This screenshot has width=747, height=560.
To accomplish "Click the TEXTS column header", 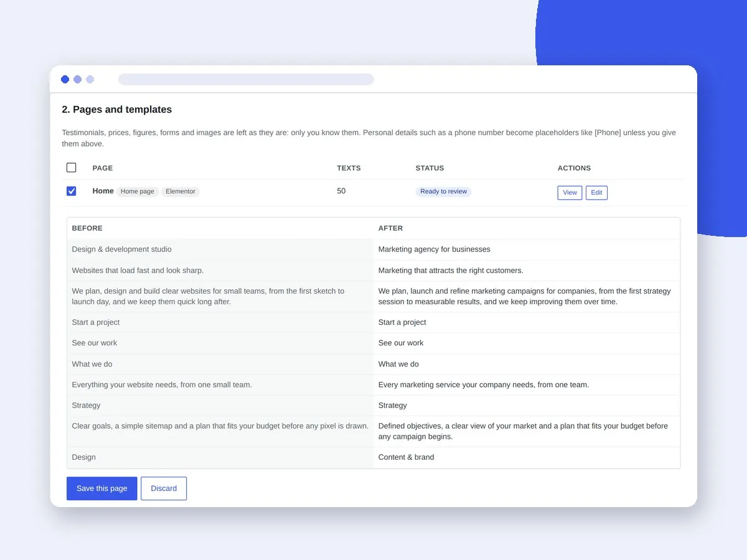I will [x=349, y=168].
